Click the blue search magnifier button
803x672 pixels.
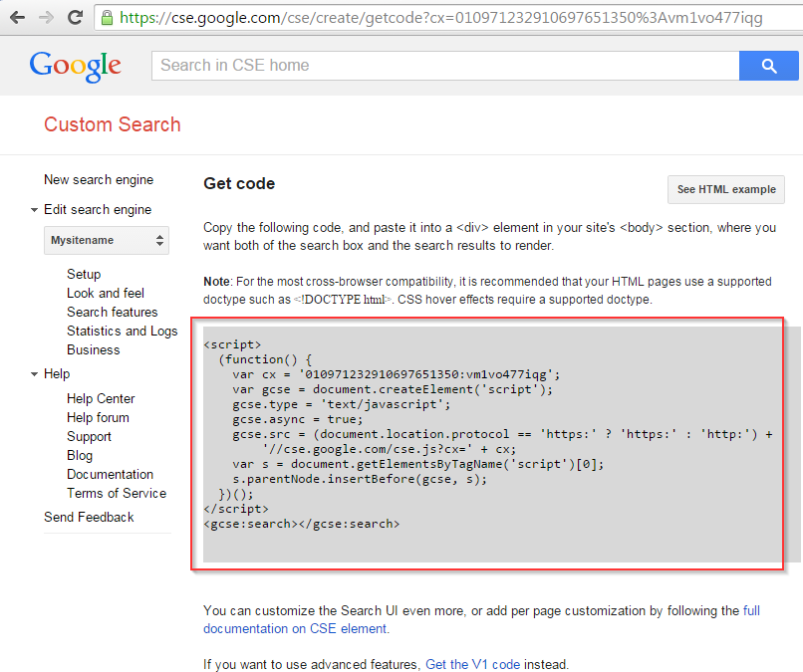[769, 66]
